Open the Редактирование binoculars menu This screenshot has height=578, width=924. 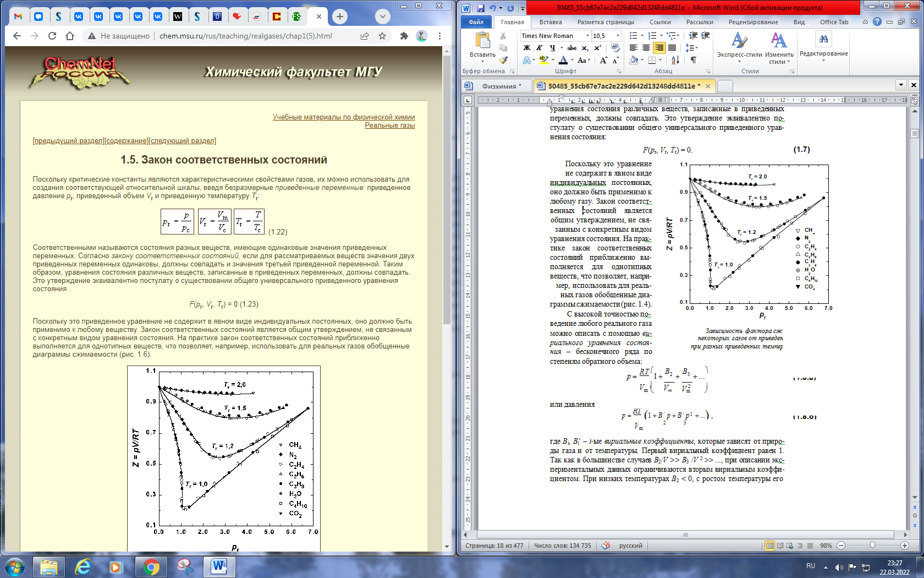pos(823,45)
